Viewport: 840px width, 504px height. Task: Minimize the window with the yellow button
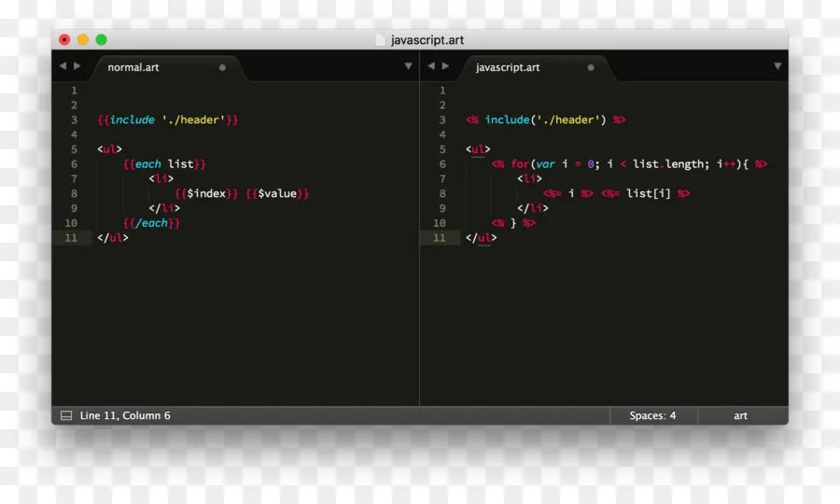coord(83,39)
